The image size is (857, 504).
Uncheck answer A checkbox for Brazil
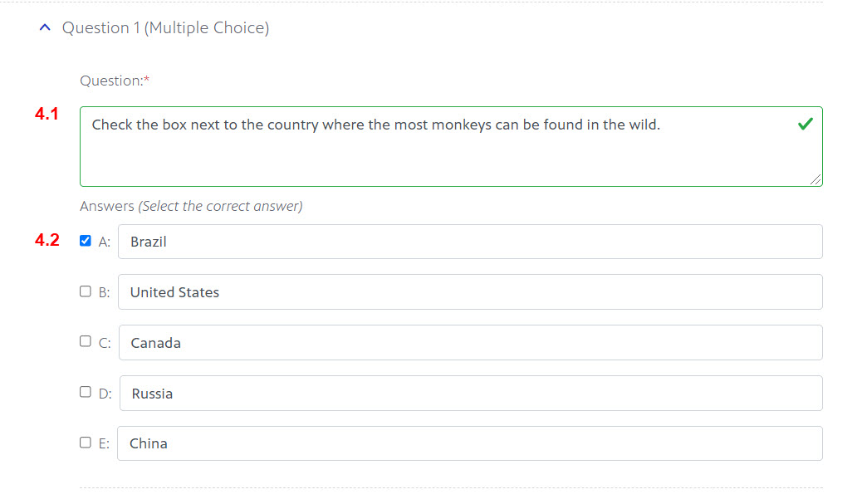[x=86, y=241]
